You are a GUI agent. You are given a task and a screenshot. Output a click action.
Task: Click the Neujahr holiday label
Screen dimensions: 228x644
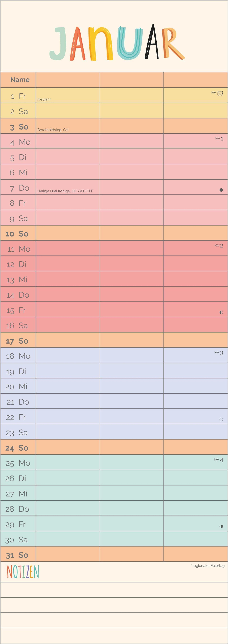(44, 99)
